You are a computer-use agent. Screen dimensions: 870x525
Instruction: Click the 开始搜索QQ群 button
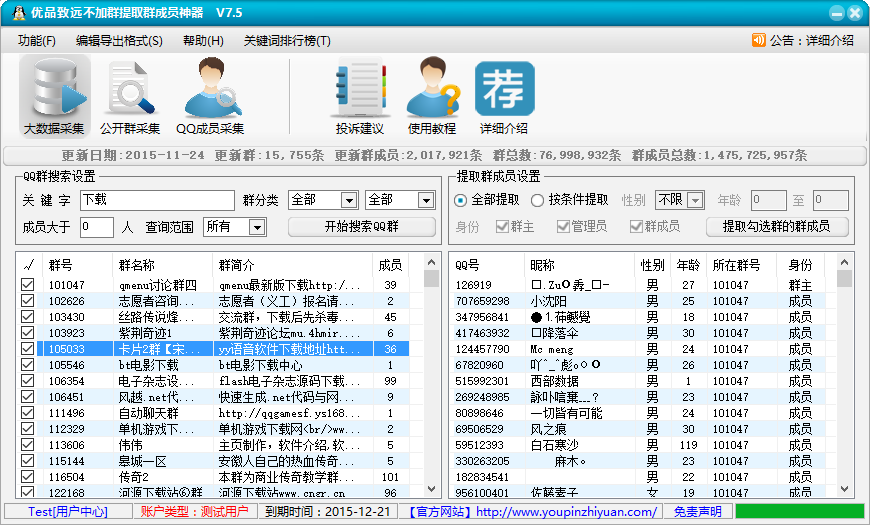[362, 227]
